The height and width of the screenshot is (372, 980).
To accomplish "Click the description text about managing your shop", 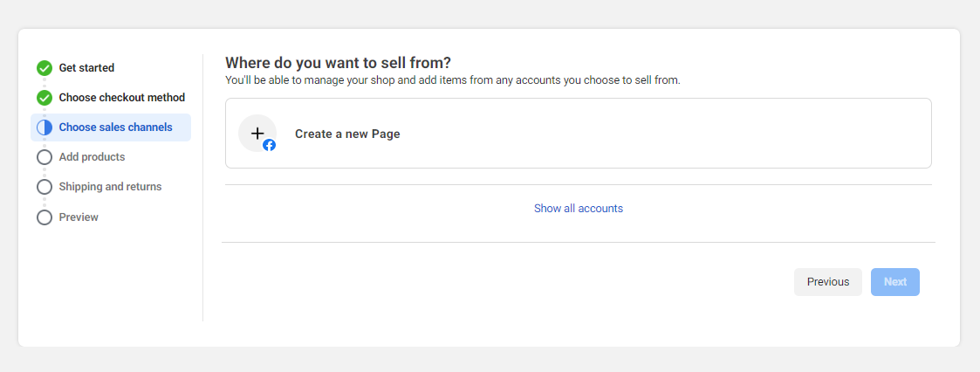I will coord(452,80).
